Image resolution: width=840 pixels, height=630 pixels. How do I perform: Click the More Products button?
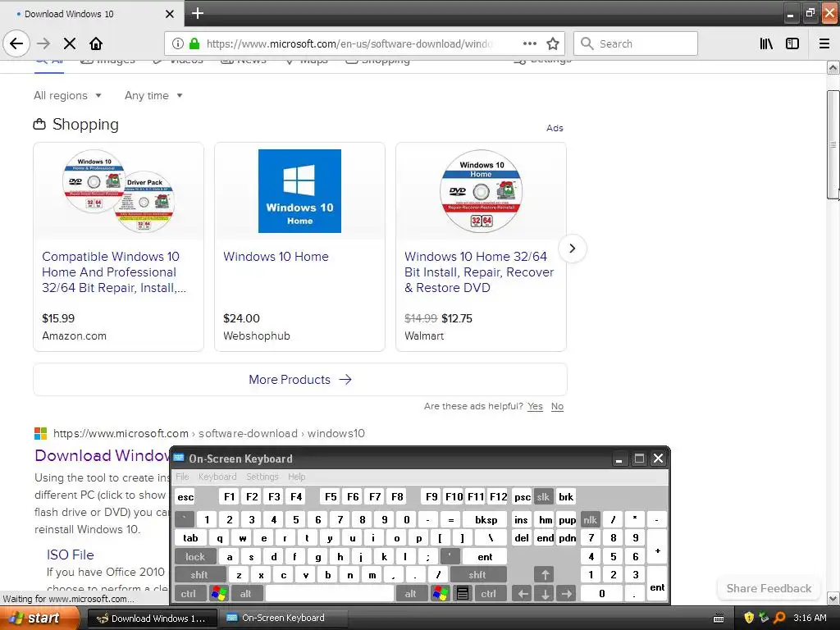pyautogui.click(x=300, y=379)
